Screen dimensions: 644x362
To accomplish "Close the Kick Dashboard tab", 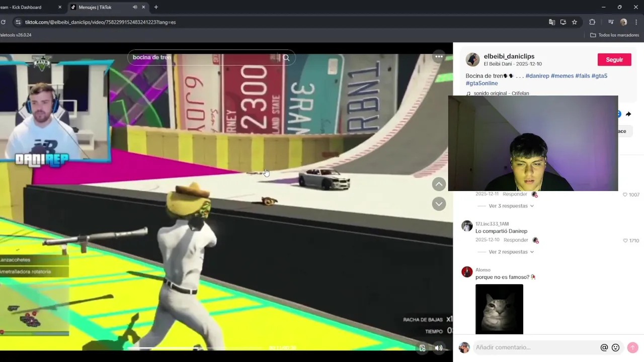I will pyautogui.click(x=60, y=7).
